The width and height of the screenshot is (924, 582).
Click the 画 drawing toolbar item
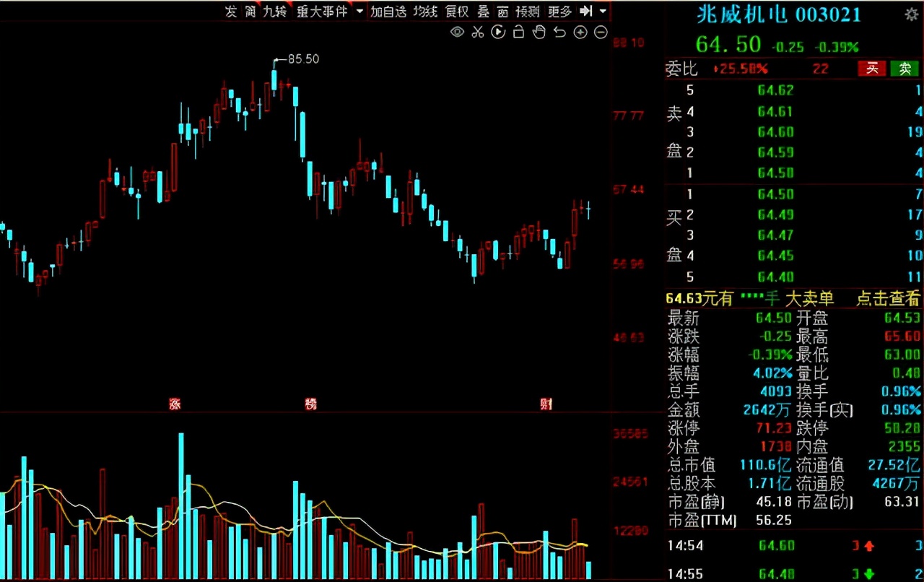point(502,11)
